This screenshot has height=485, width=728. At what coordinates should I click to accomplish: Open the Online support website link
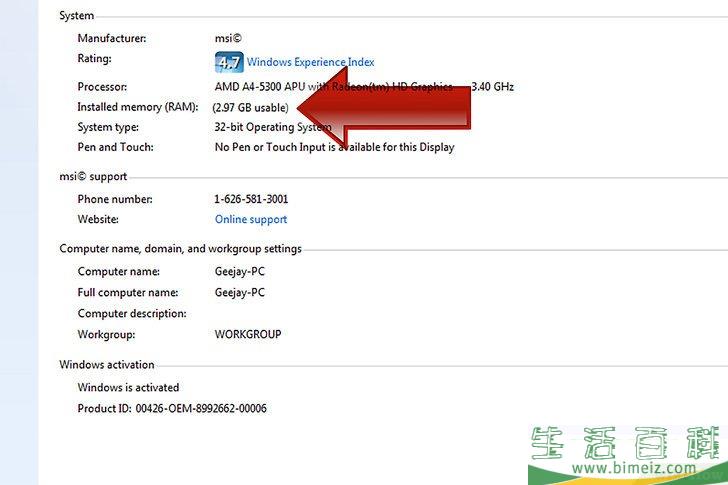pyautogui.click(x=251, y=220)
